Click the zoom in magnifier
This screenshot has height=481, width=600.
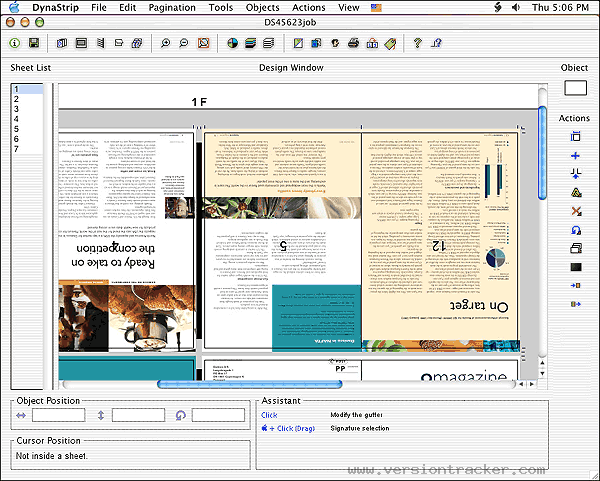[165, 43]
